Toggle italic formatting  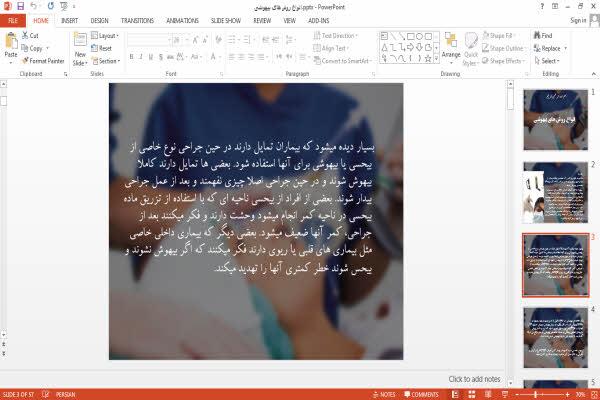pos(141,57)
